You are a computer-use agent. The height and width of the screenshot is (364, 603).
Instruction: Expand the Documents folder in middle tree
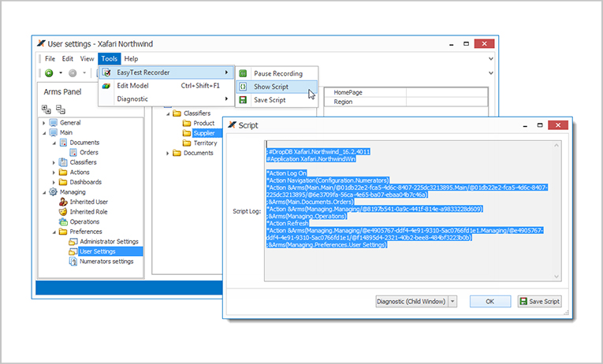coord(168,154)
